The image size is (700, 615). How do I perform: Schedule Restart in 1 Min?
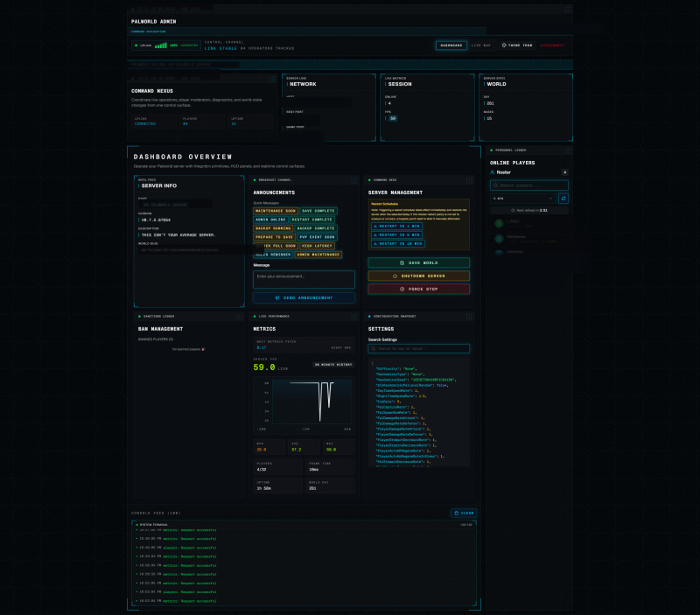click(x=396, y=227)
